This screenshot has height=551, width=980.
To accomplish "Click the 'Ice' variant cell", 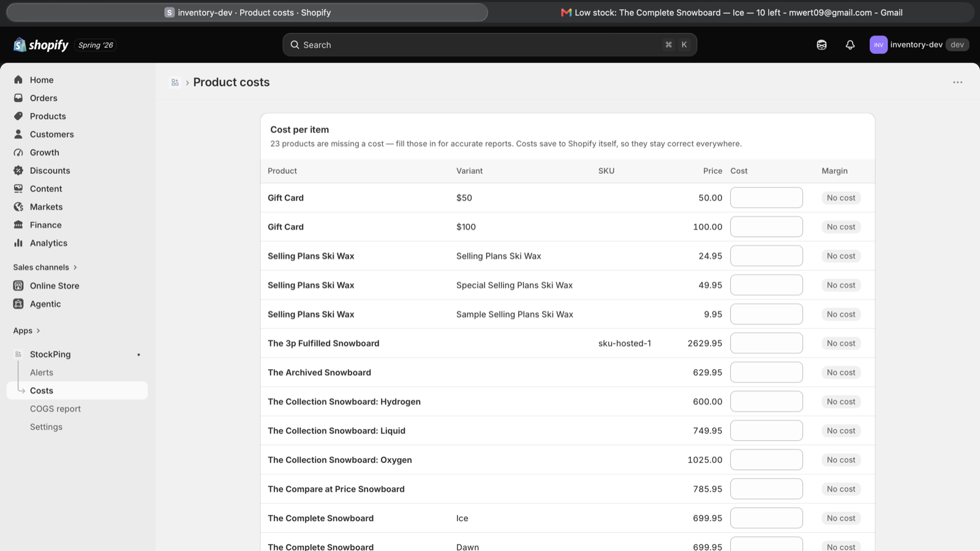I will click(x=462, y=518).
